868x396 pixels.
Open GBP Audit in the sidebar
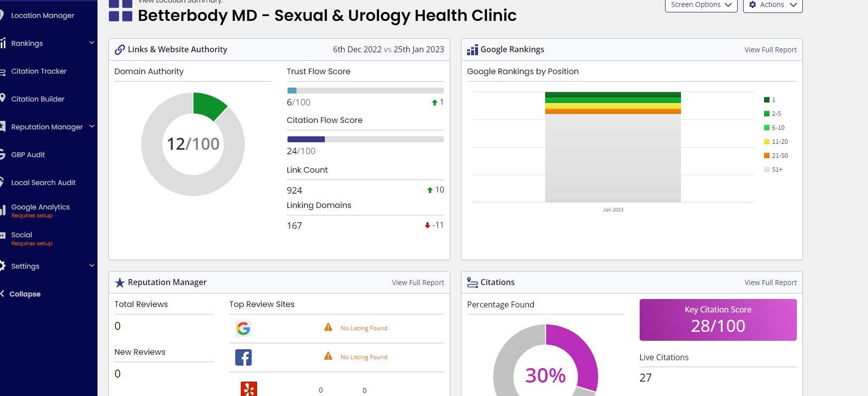coord(28,155)
